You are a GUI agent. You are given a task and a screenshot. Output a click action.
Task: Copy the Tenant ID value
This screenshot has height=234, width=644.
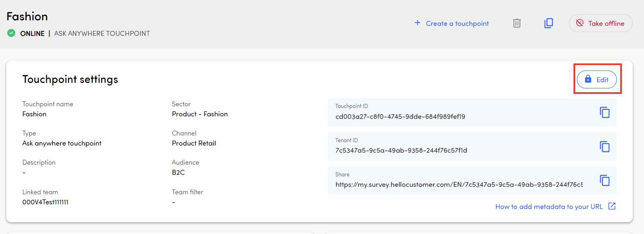tap(604, 146)
